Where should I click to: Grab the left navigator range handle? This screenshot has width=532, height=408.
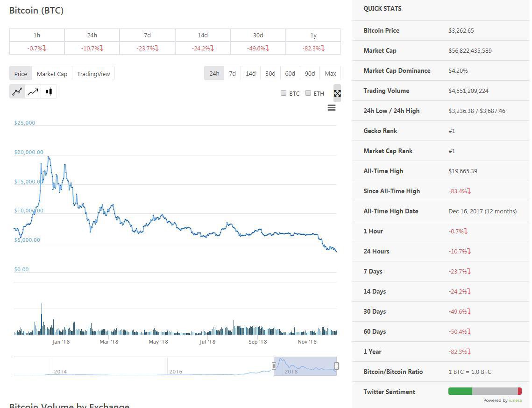(274, 366)
